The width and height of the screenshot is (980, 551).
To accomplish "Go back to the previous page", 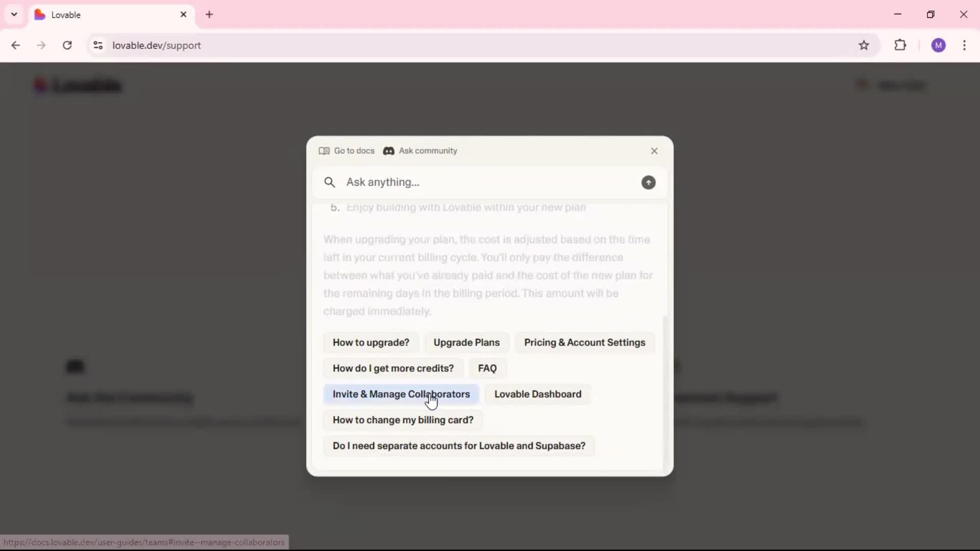I will tap(16, 45).
